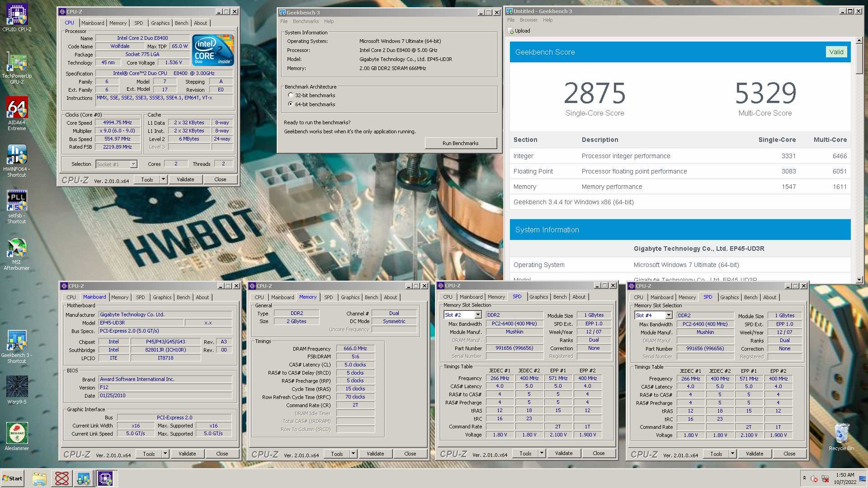Open CPUID CPU-Z desktop shortcut
The image size is (868, 488).
(17, 18)
